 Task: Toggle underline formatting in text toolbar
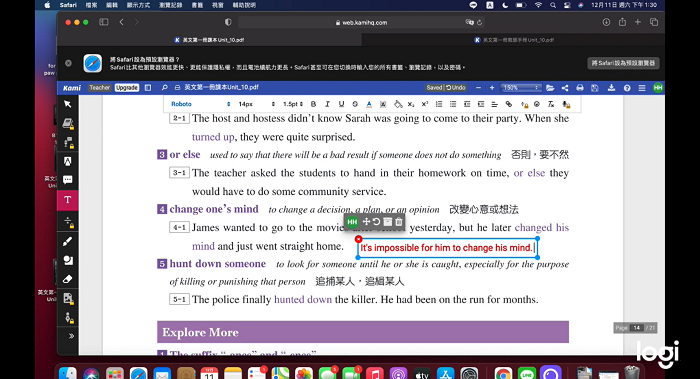(x=341, y=104)
